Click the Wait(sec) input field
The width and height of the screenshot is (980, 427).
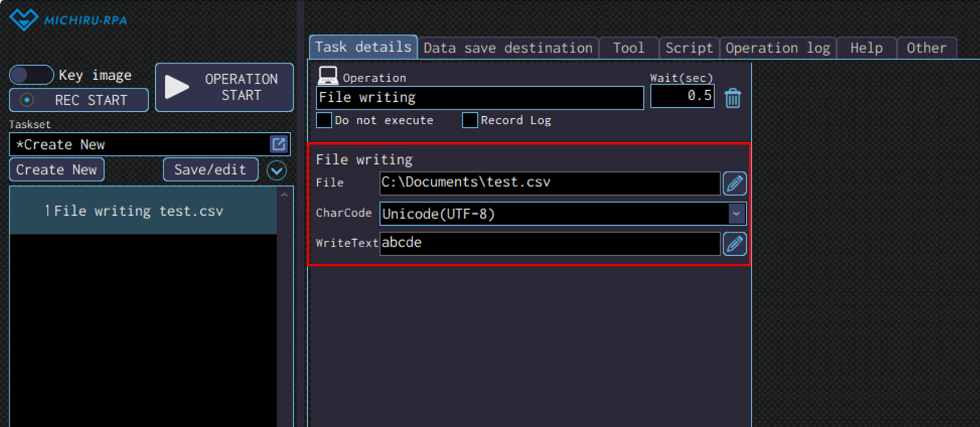click(x=682, y=96)
